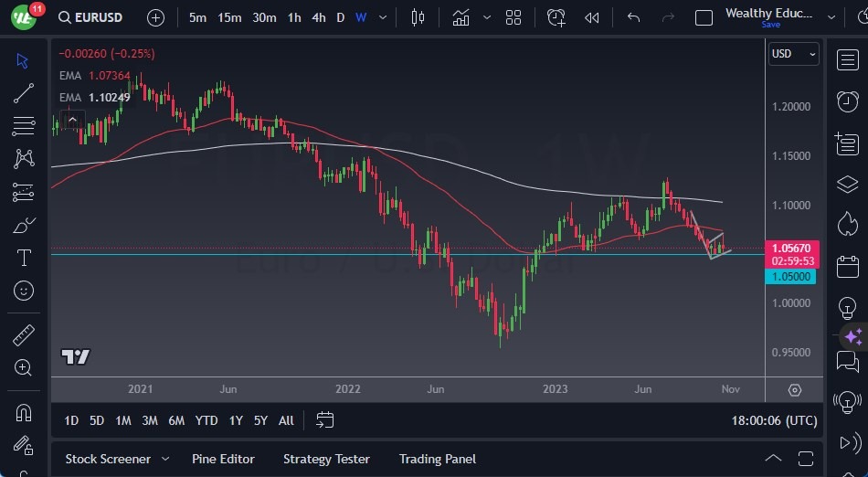
Task: Start Bar Replay from top toolbar
Action: [592, 17]
